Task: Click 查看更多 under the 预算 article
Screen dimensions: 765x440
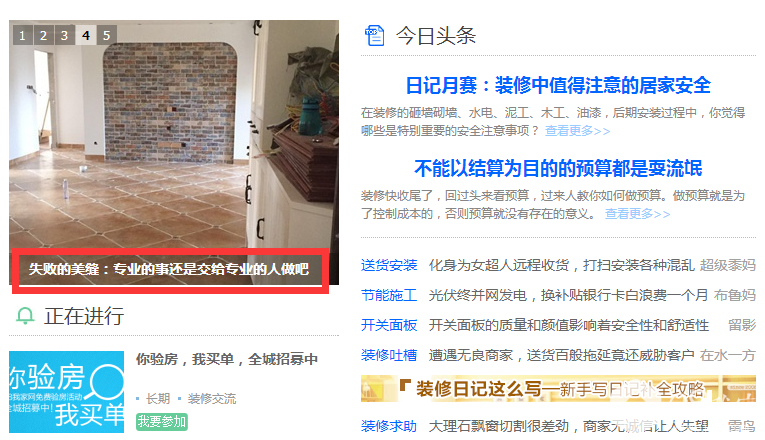Action: coord(637,214)
